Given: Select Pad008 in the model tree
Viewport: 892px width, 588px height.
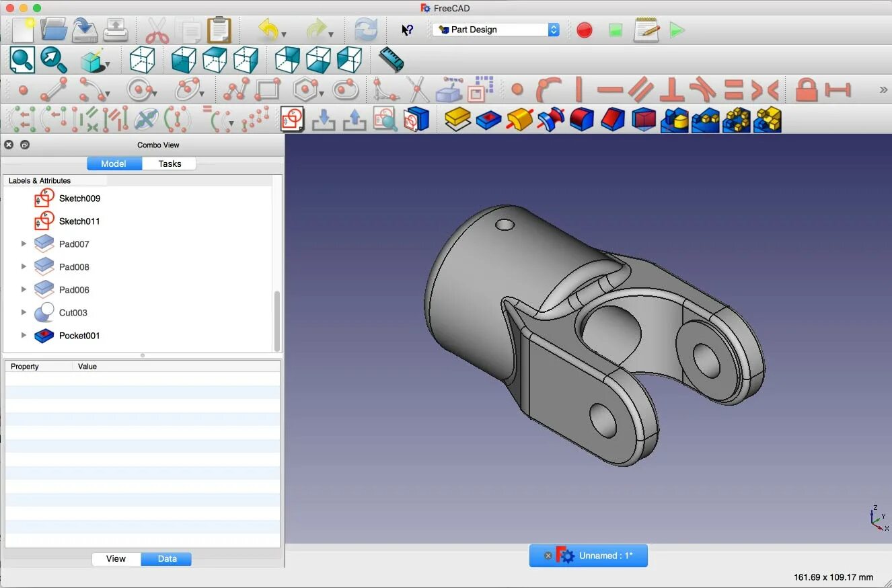Looking at the screenshot, I should (x=74, y=267).
